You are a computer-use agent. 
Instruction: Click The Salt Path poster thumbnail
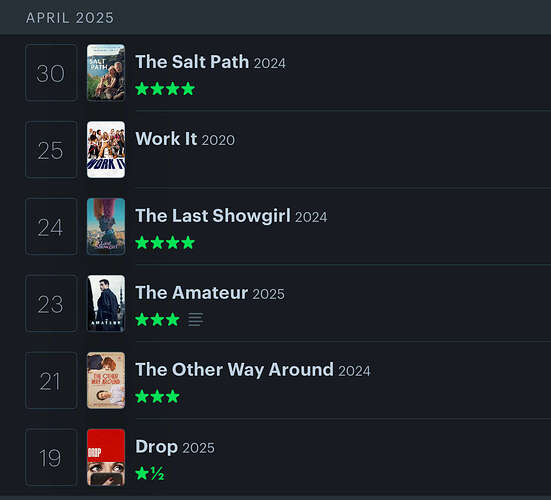(106, 72)
